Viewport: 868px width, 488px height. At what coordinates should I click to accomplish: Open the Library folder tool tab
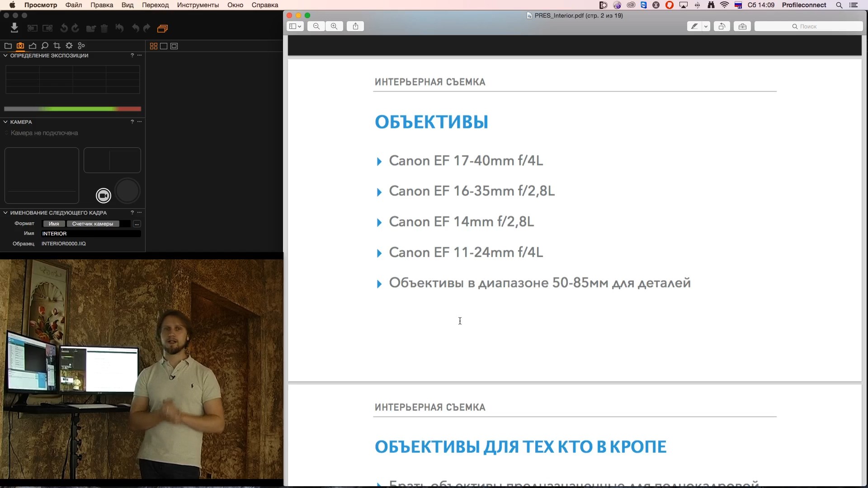click(x=8, y=46)
